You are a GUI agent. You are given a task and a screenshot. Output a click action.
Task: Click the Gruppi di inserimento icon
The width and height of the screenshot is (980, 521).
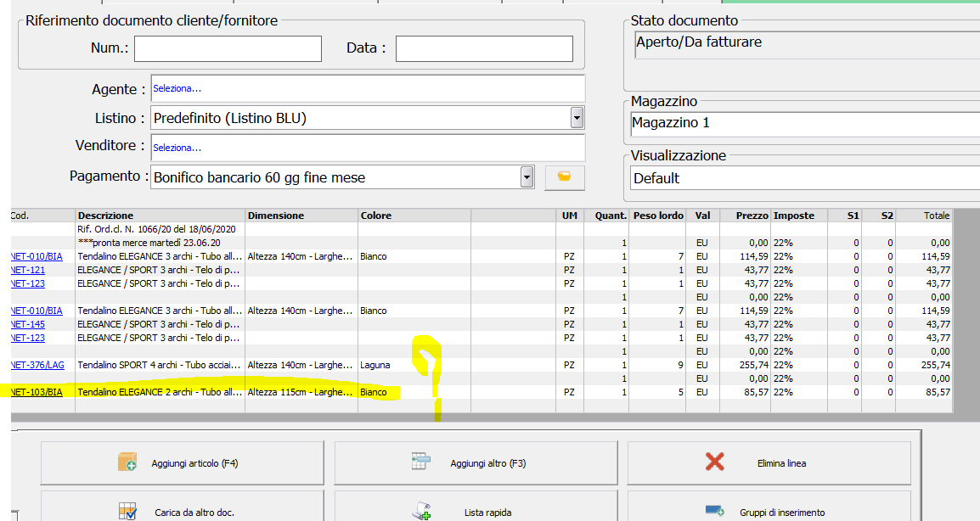pyautogui.click(x=715, y=511)
